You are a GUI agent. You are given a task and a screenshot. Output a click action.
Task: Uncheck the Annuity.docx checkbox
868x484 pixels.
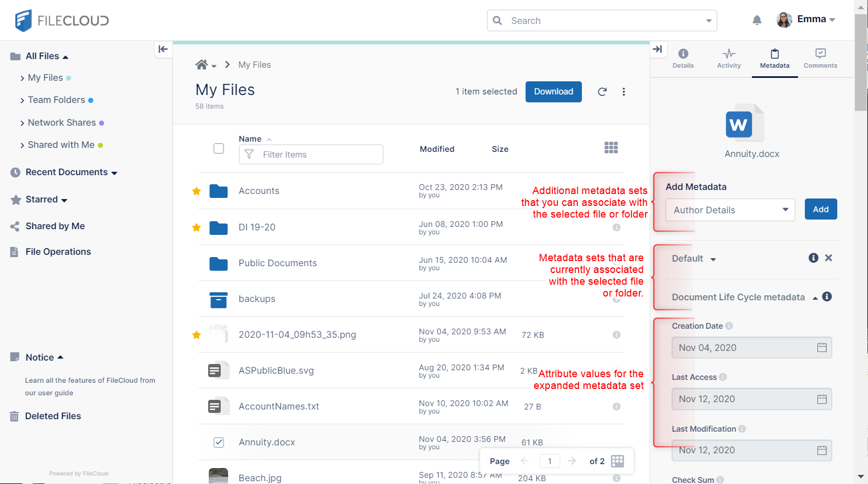[218, 442]
